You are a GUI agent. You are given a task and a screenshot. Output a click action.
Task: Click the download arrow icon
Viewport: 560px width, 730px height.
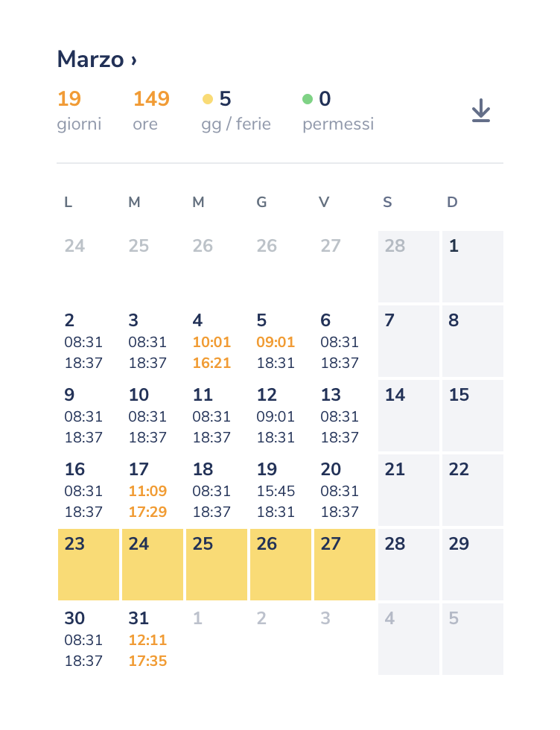coord(481,110)
